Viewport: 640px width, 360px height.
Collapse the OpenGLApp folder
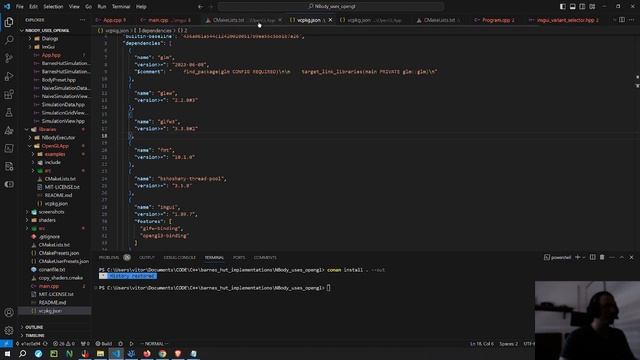coord(55,146)
